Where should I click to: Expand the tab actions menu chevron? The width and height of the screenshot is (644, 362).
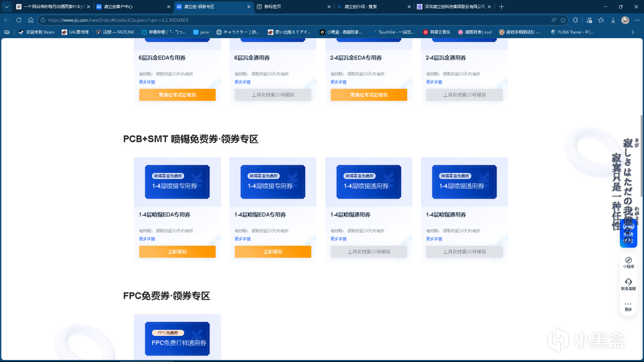[7, 7]
